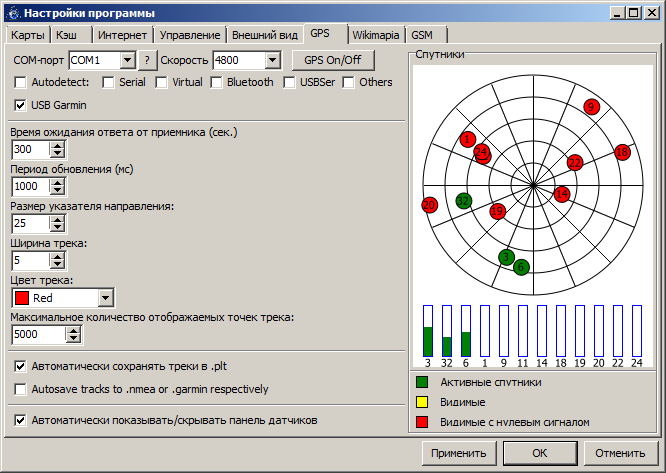Open the COM-порт dropdown
Screen dimensions: 666x473
[x=126, y=61]
